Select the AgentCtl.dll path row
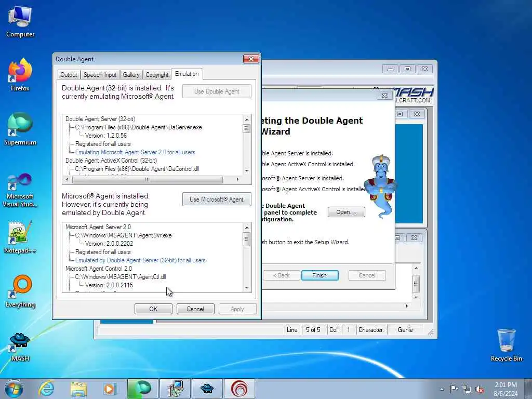Screen dimensions: 532x399 (120, 277)
